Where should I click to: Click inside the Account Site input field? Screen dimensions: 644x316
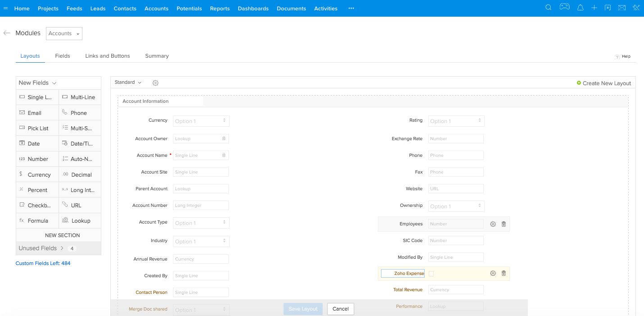pos(200,172)
